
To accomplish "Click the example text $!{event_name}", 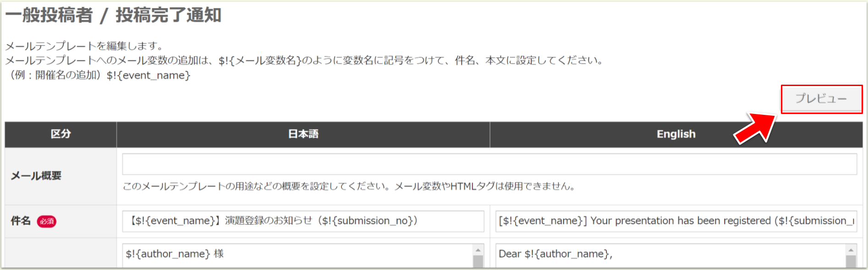I will pyautogui.click(x=148, y=76).
